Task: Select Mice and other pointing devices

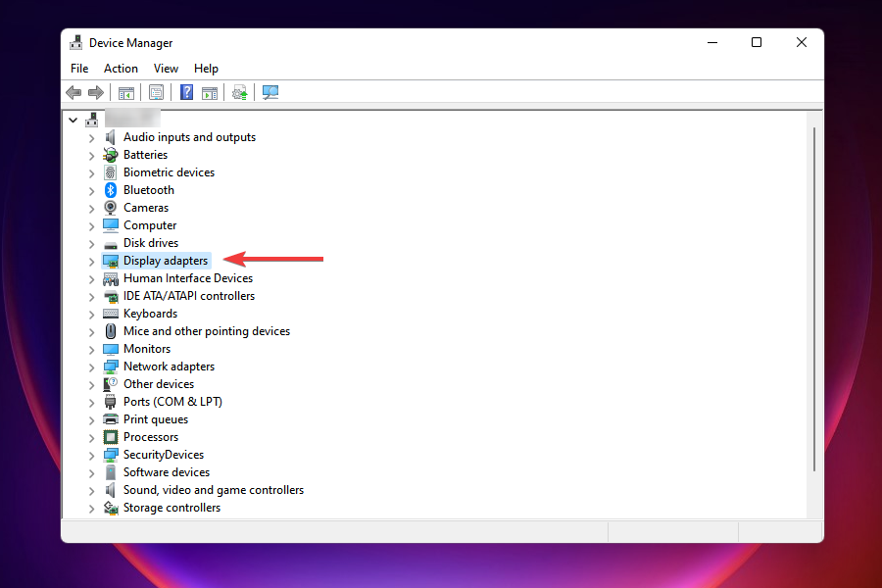Action: click(206, 331)
